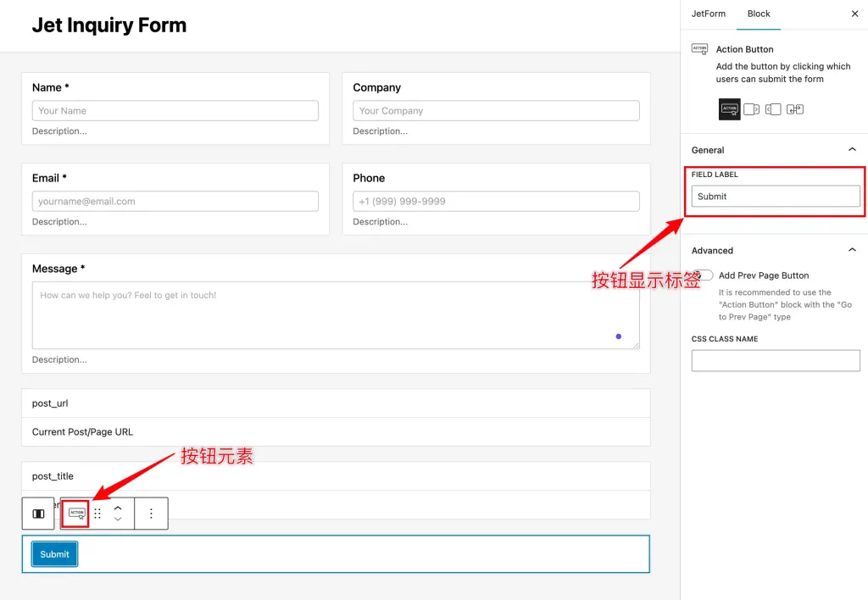This screenshot has height=600, width=868.
Task: Click the Name field label
Action: (x=50, y=87)
